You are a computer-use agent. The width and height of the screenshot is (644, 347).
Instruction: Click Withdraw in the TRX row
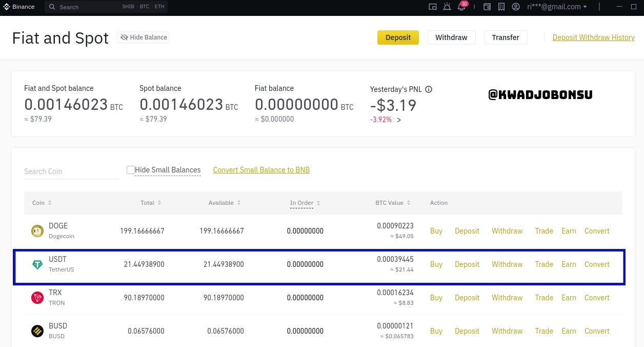[507, 298]
